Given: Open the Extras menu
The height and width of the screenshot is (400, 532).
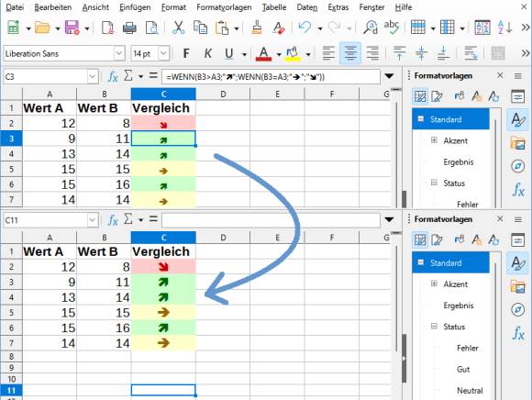Looking at the screenshot, I should click(x=338, y=7).
